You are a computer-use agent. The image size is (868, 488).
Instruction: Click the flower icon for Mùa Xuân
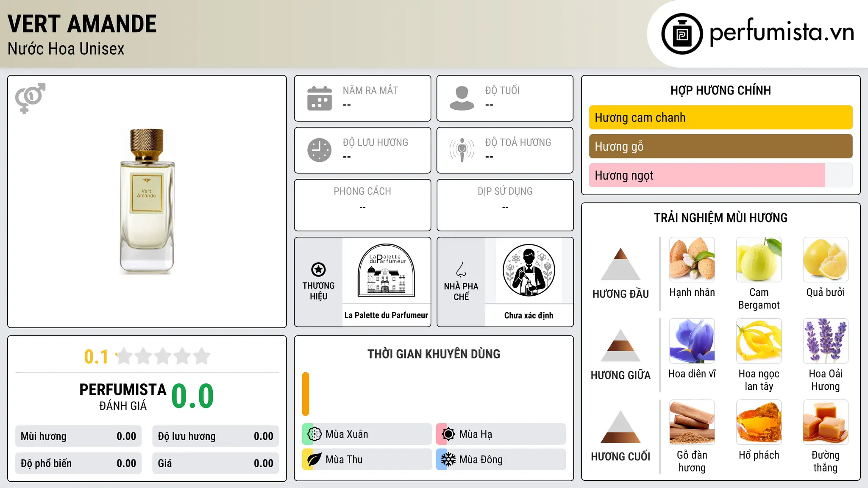tap(314, 434)
